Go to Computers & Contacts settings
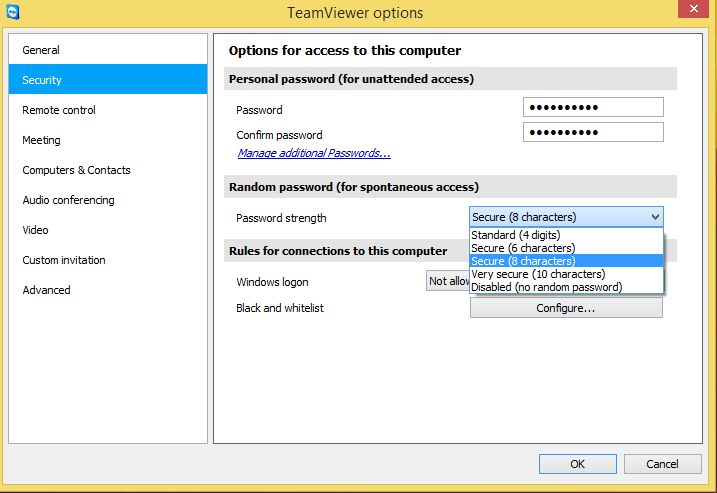 pyautogui.click(x=76, y=170)
